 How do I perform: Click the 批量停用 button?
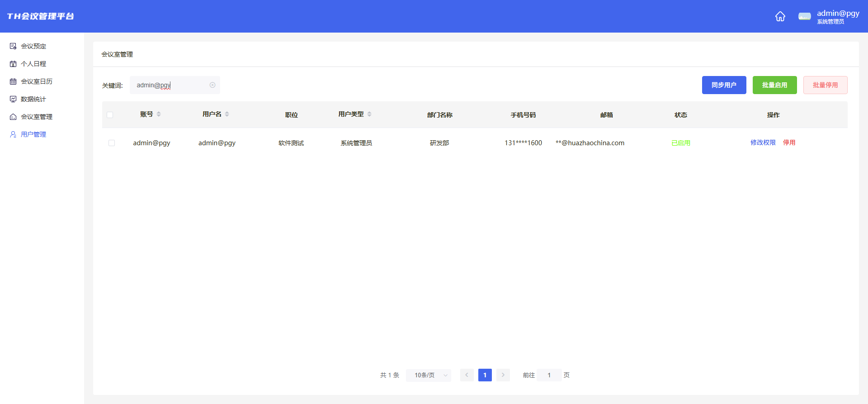(x=825, y=85)
